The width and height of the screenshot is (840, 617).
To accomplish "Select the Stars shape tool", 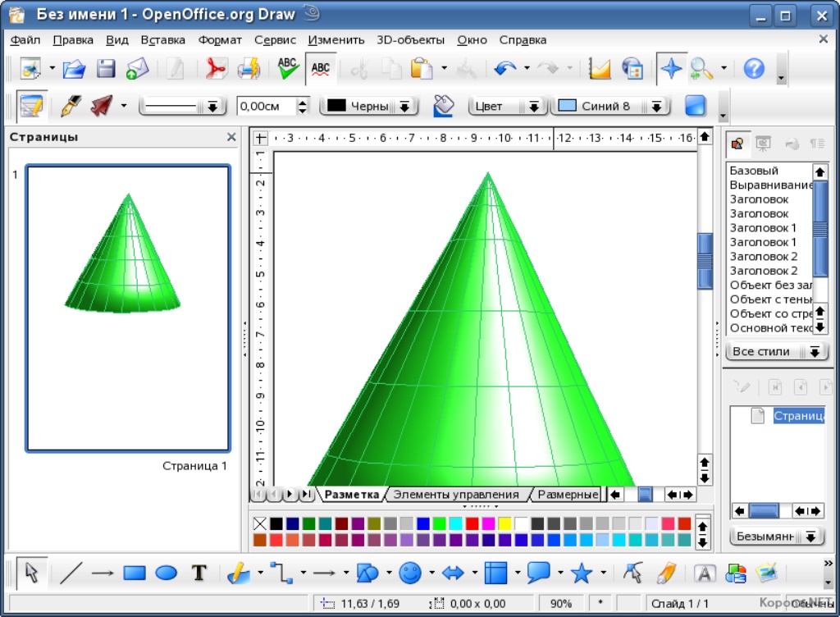I will click(x=582, y=573).
